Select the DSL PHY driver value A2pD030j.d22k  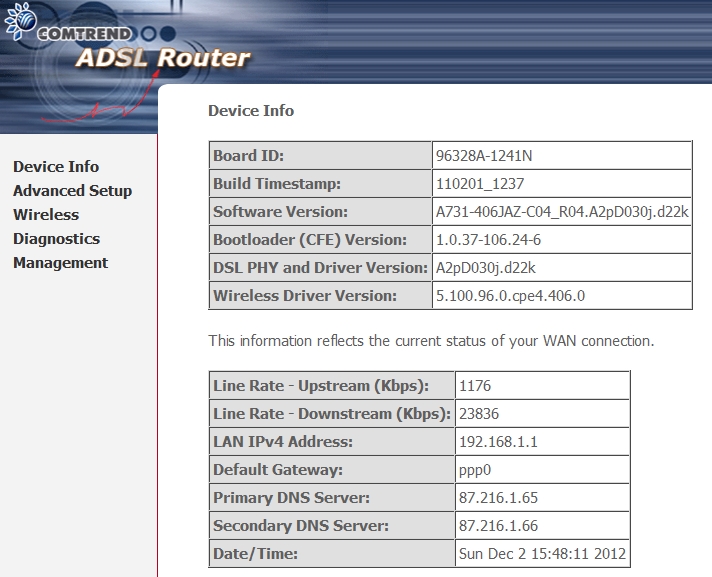click(x=485, y=268)
